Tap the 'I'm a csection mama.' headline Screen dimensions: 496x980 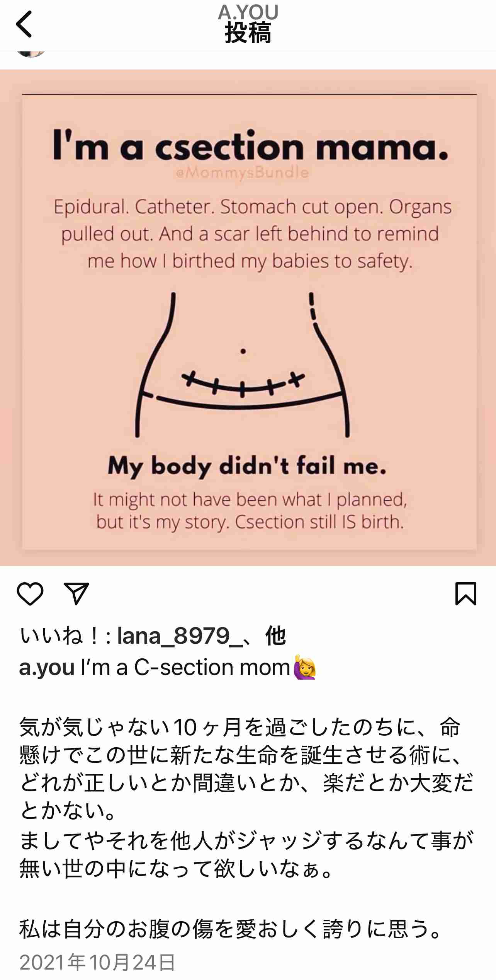tap(250, 146)
